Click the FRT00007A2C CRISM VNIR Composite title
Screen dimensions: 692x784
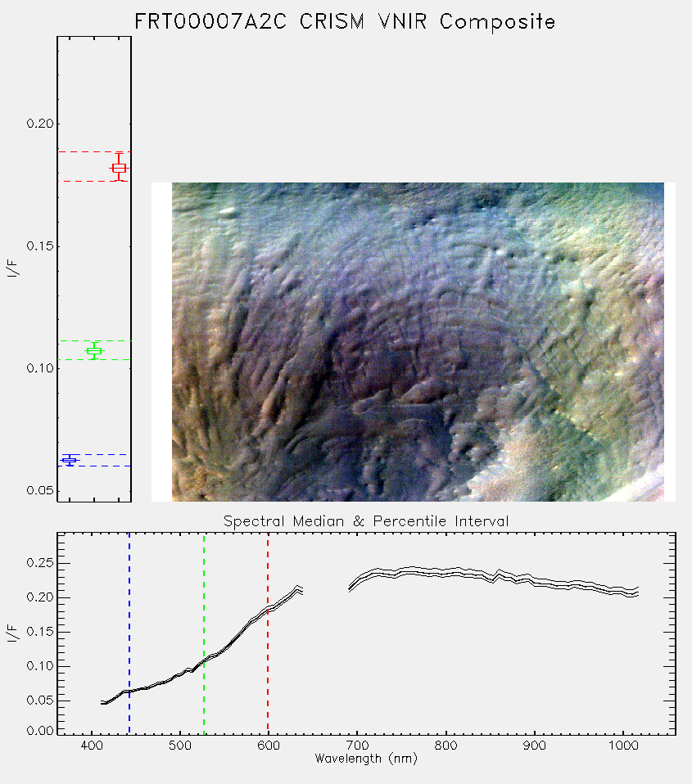pyautogui.click(x=345, y=21)
